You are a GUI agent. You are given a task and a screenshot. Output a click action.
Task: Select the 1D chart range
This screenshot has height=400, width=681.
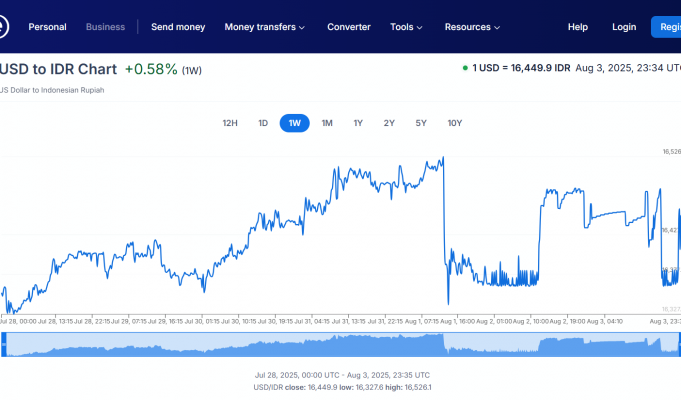coord(263,123)
